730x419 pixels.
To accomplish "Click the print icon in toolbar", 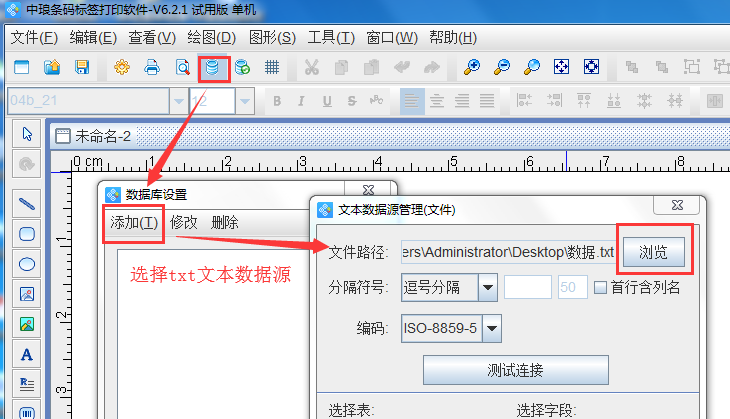I will tap(152, 68).
